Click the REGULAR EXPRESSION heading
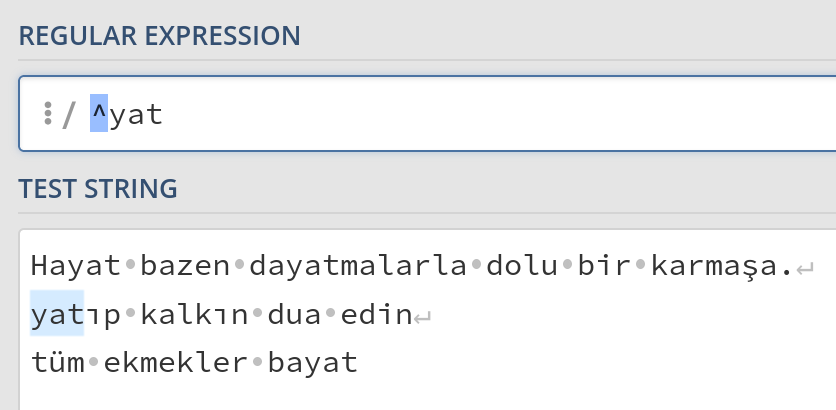The width and height of the screenshot is (836, 410). click(159, 36)
